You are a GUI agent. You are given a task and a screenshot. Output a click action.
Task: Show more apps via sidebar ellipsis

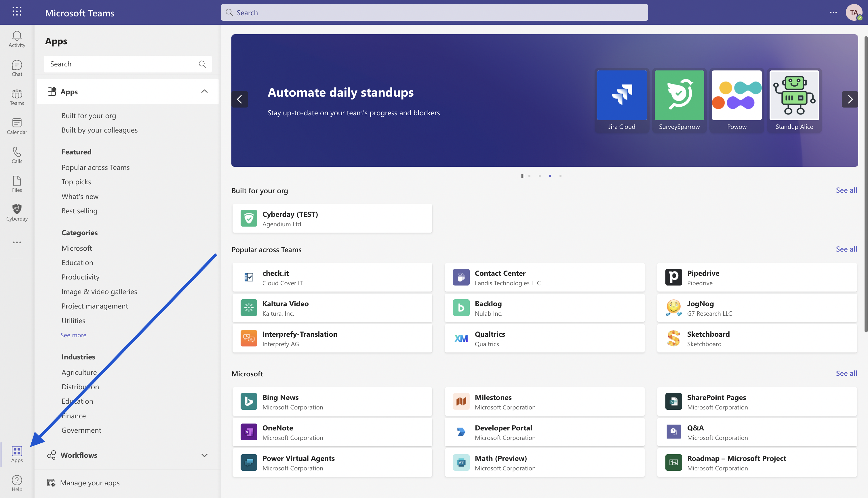pyautogui.click(x=17, y=242)
